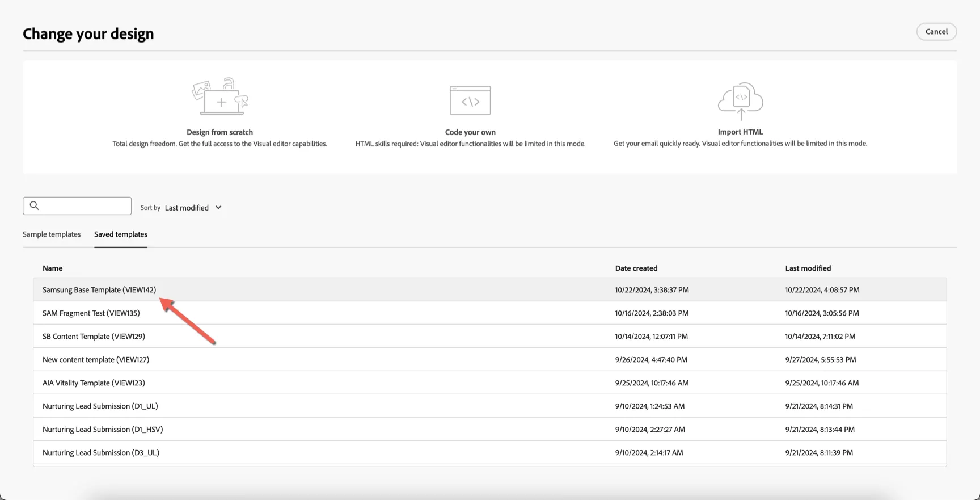This screenshot has height=500, width=980.
Task: Select AIA Vitality Template (VIEW123)
Action: 490,383
